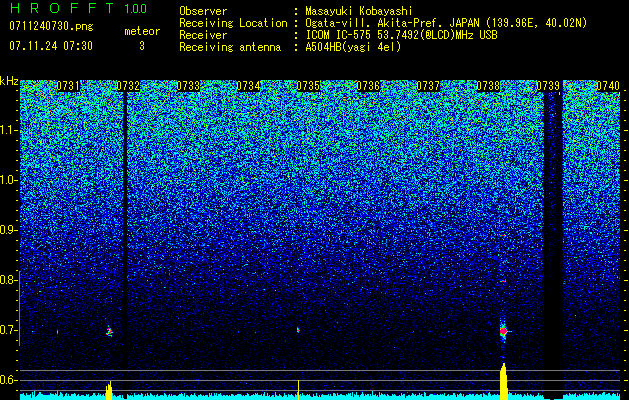Viewport: 629px width, 400px height.
Task: Click the thin yellow power spike at 0735
Action: tap(298, 390)
